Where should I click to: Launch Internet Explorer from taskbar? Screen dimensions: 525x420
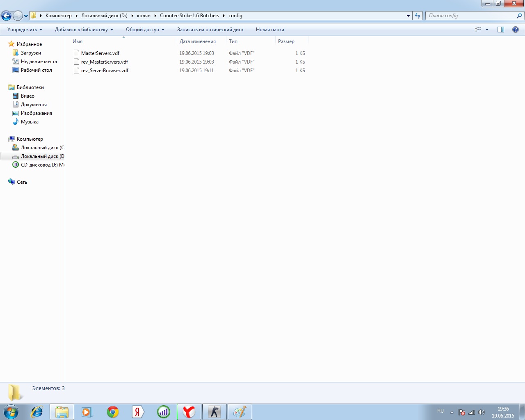pos(37,412)
